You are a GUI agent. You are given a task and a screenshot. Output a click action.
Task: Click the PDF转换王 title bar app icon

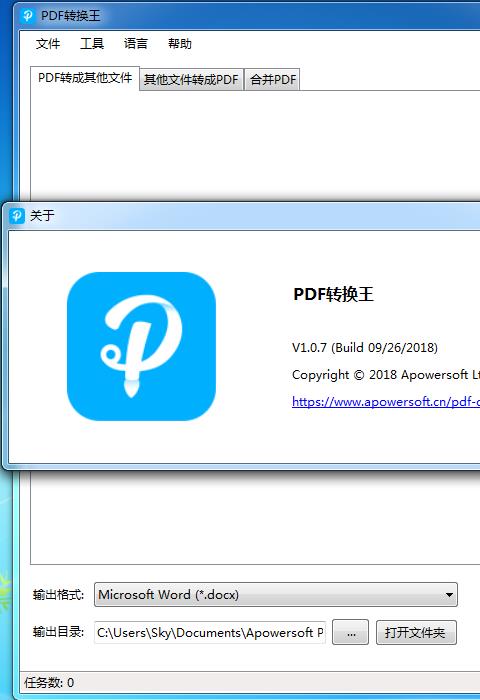(x=27, y=16)
